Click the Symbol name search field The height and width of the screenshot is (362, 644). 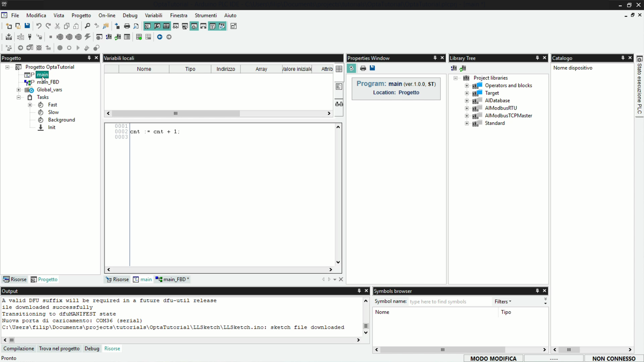449,302
